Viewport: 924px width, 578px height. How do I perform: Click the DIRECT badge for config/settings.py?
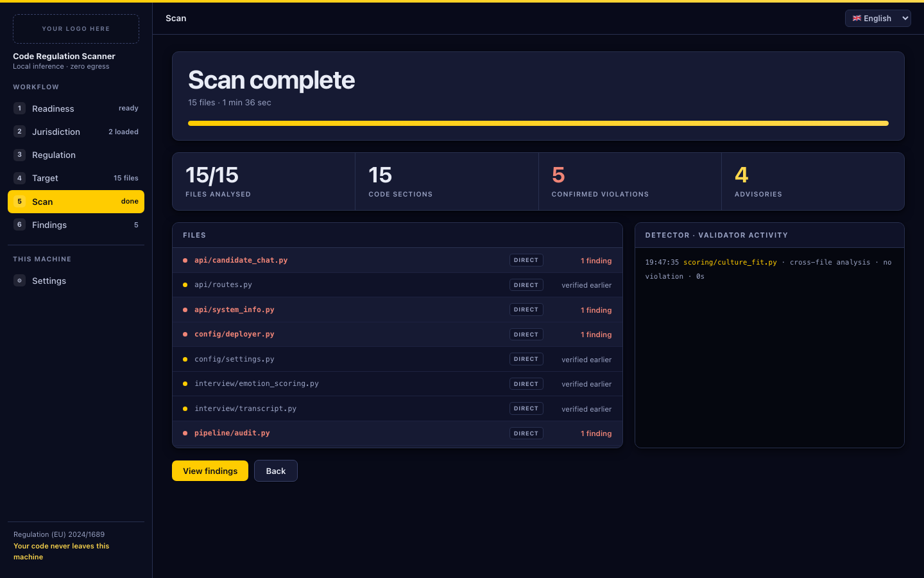[526, 359]
